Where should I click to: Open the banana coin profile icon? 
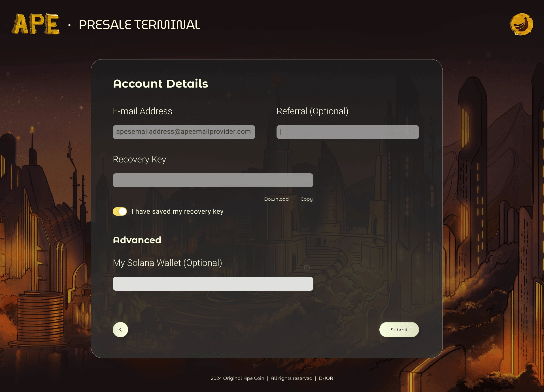click(x=521, y=24)
